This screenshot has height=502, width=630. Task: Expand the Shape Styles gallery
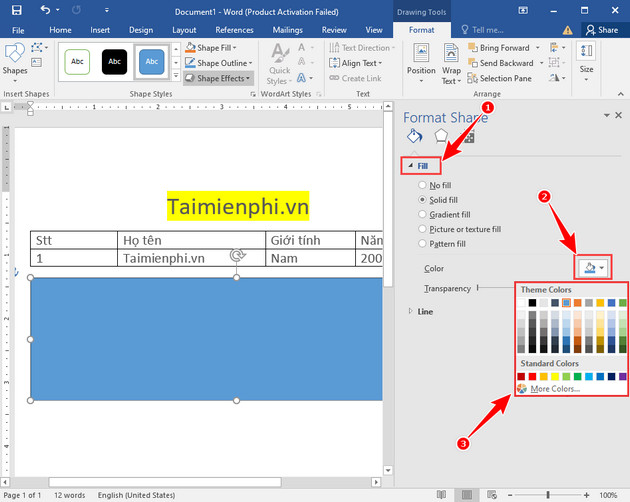(x=176, y=75)
